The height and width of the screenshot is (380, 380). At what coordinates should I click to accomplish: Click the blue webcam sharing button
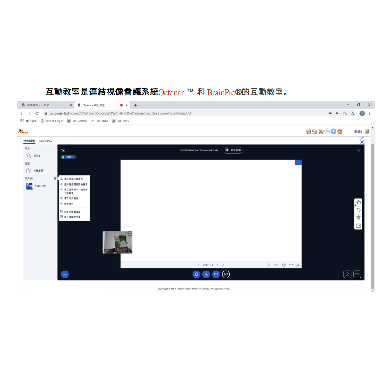click(216, 274)
